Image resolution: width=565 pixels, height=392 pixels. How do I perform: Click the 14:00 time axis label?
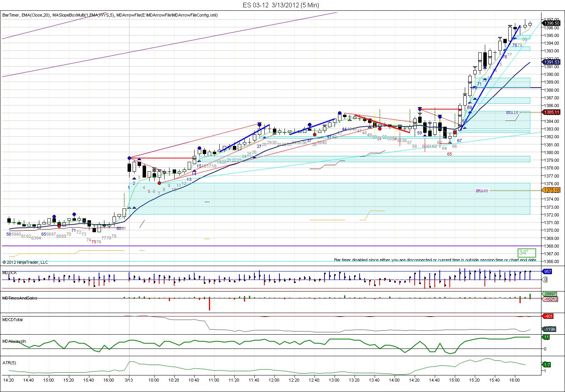pos(394,380)
